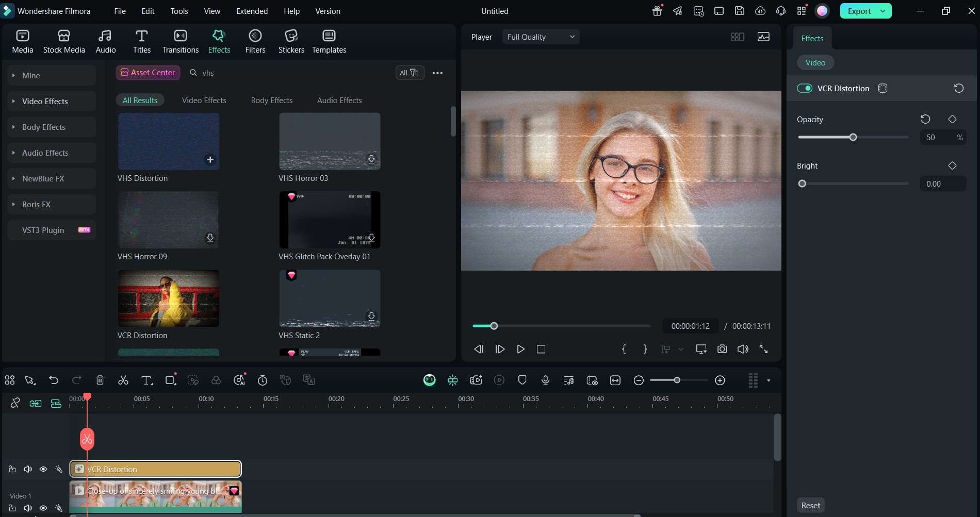Click the zoom out minus on the timeline
Image resolution: width=980 pixels, height=517 pixels.
pos(639,380)
